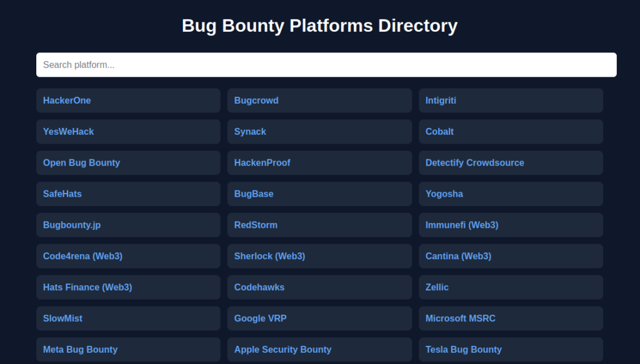The height and width of the screenshot is (364, 640).
Task: Open the HackerOne platform link
Action: pyautogui.click(x=67, y=101)
